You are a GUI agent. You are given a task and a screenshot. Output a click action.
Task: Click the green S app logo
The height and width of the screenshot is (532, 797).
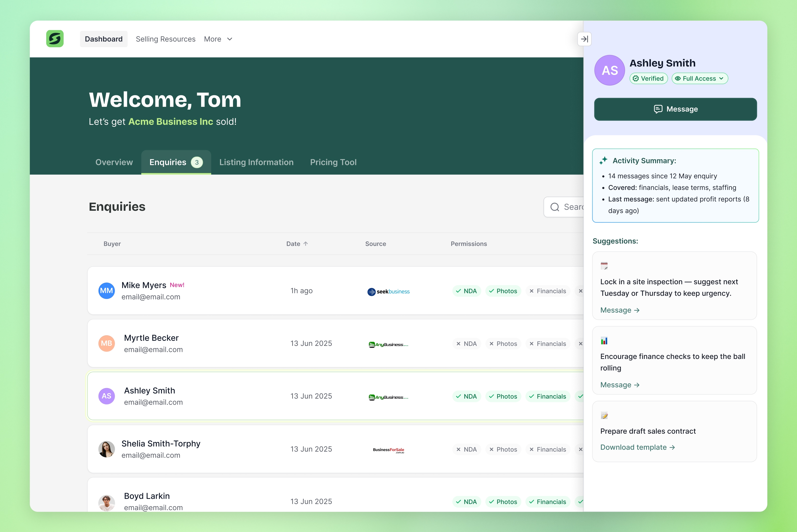click(55, 39)
